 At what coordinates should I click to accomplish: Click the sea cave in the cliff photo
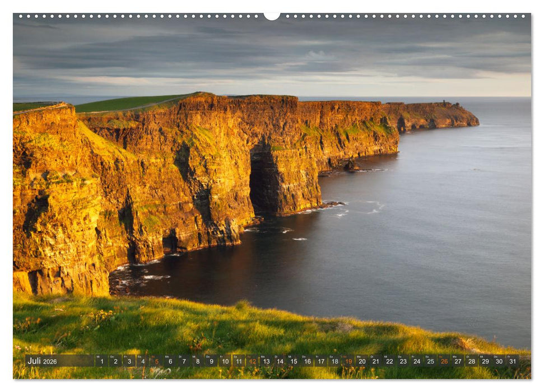(x=263, y=182)
